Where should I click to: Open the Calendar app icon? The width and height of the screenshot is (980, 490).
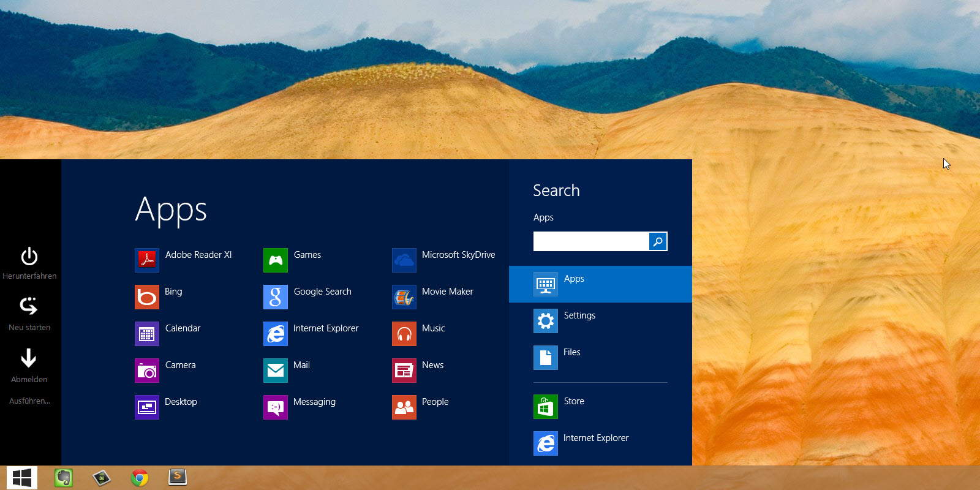click(x=147, y=334)
